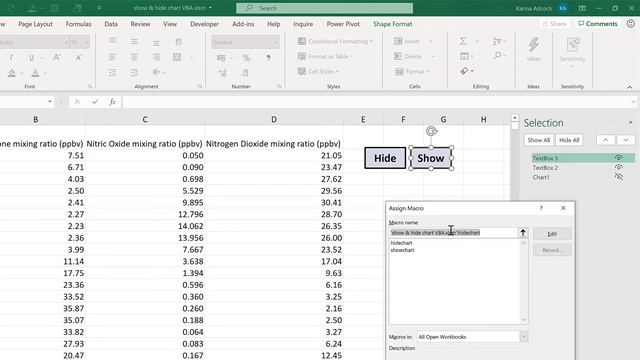Click the Insert Function fx icon
This screenshot has height=360, width=640.
112,102
